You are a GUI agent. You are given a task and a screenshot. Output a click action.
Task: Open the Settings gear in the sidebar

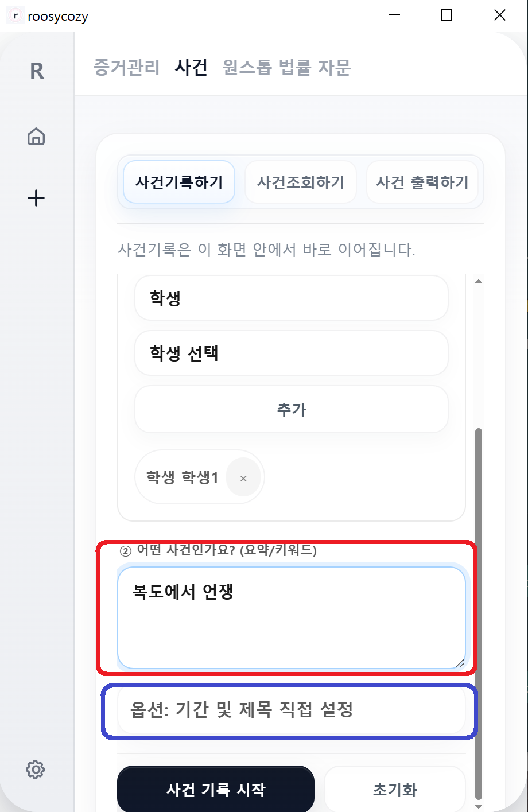[x=35, y=770]
